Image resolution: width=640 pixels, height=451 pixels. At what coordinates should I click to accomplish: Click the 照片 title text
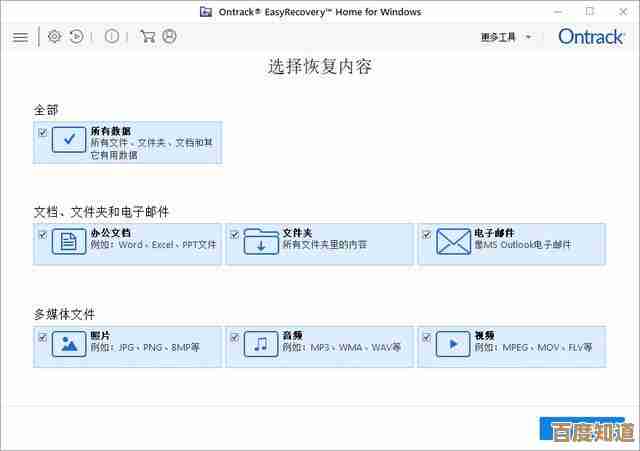point(100,335)
